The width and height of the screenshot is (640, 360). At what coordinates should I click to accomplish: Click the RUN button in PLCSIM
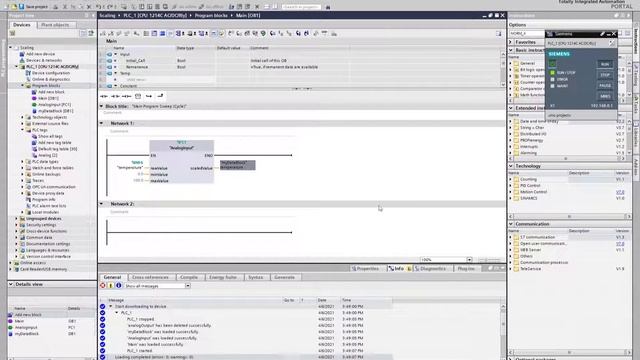pos(605,64)
